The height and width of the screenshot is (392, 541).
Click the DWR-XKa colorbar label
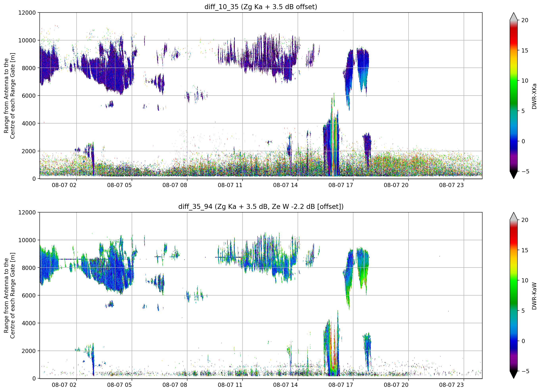(534, 96)
